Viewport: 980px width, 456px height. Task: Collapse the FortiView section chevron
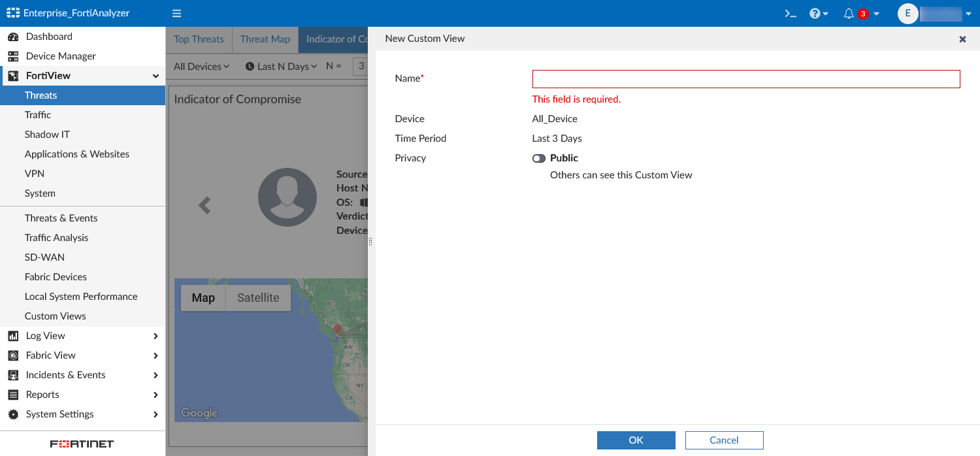point(155,76)
